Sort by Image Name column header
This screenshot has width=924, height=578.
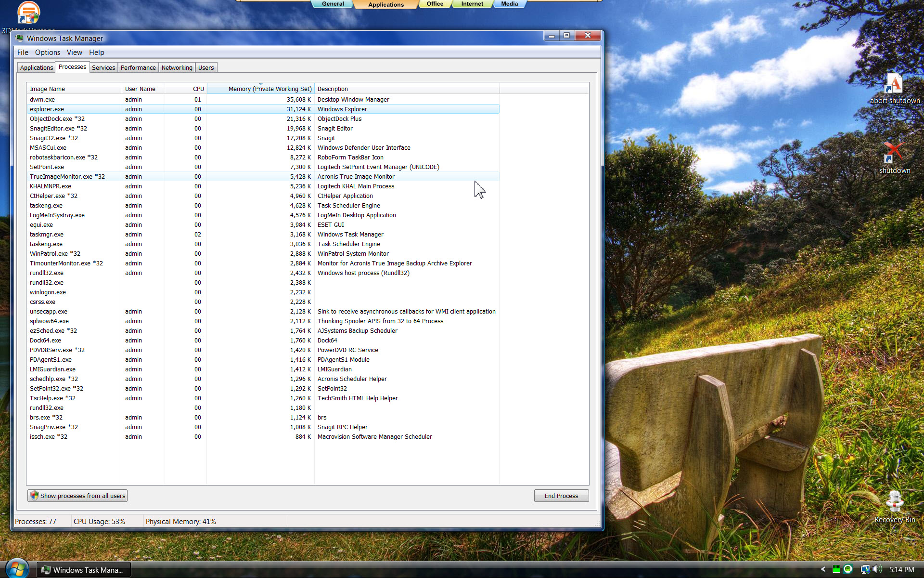[74, 89]
